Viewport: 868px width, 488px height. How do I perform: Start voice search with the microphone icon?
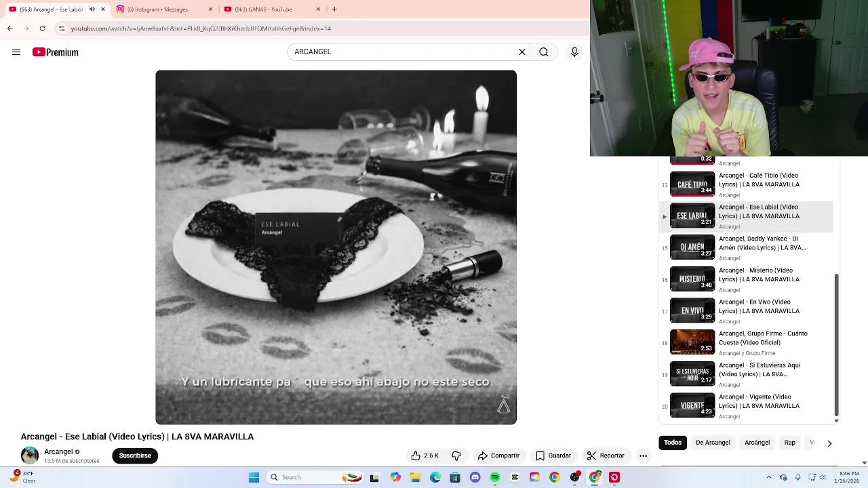(x=574, y=52)
